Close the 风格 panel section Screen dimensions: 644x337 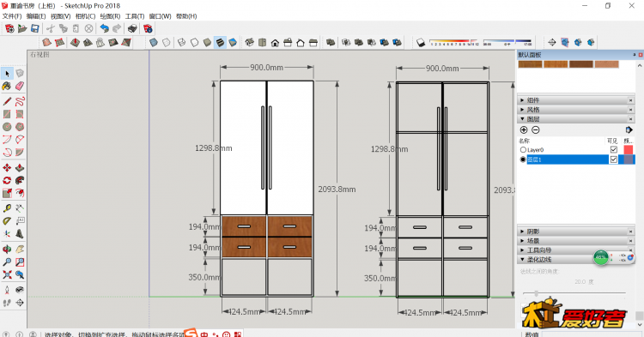(630, 110)
